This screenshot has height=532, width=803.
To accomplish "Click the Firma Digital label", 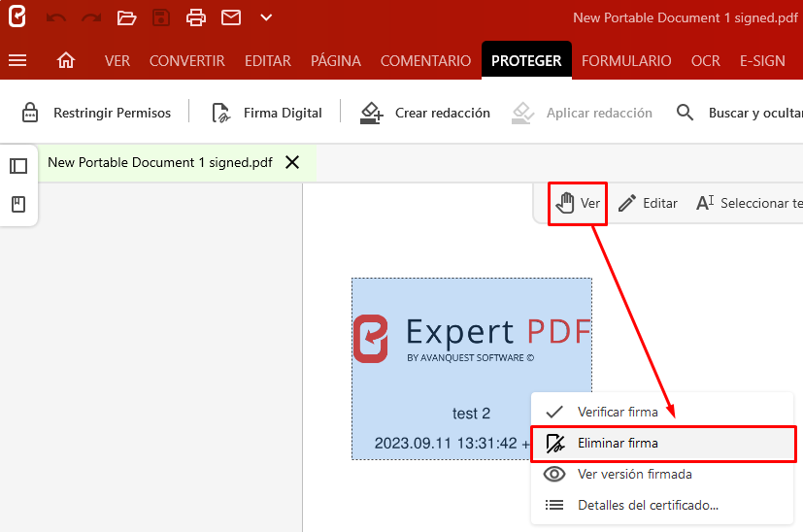I will coord(283,113).
